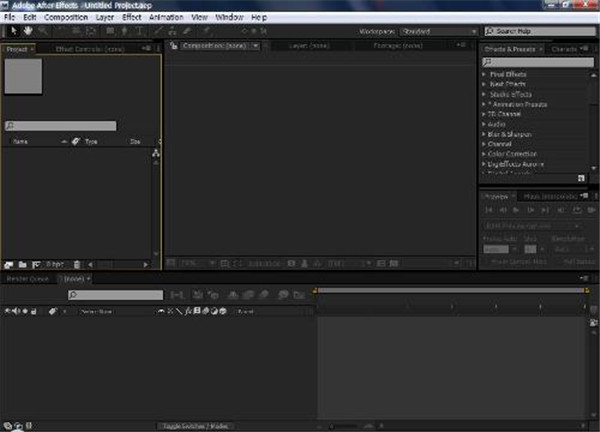Screen dimensions: 600x432
Task: Click the new folder icon in Project panel
Action: pyautogui.click(x=22, y=264)
